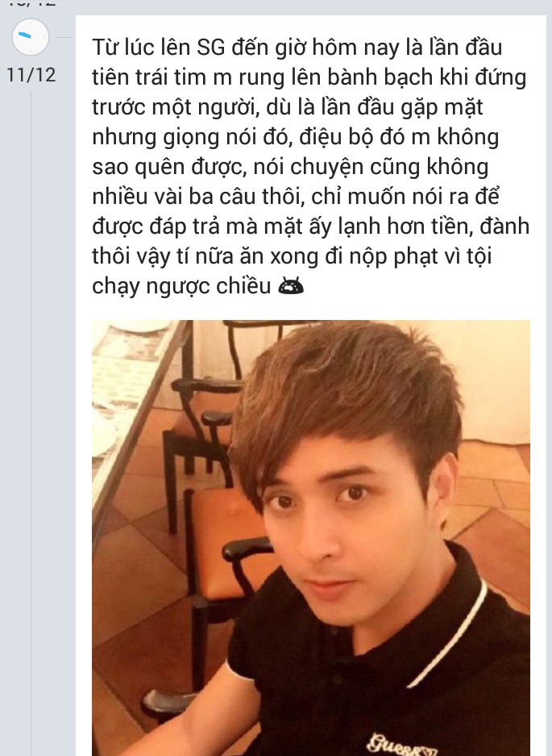Image resolution: width=552 pixels, height=756 pixels.
Task: Click the clock icon on the timeline
Action: pyautogui.click(x=31, y=37)
